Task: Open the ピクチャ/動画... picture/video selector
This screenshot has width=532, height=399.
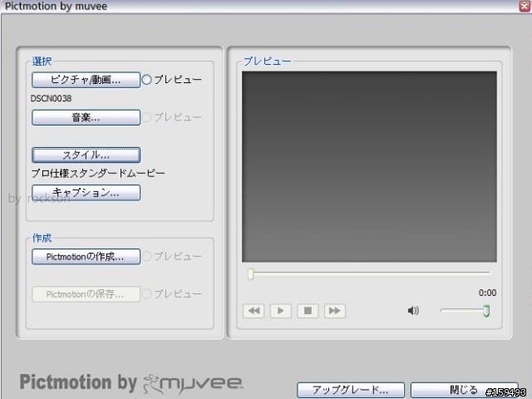Action: coord(86,80)
